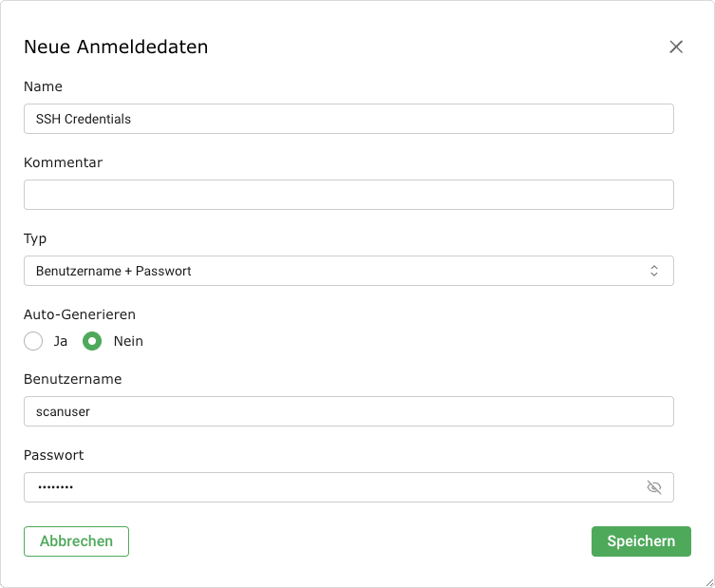Click the Typ label text
Screen dimensions: 715x588
[35, 238]
